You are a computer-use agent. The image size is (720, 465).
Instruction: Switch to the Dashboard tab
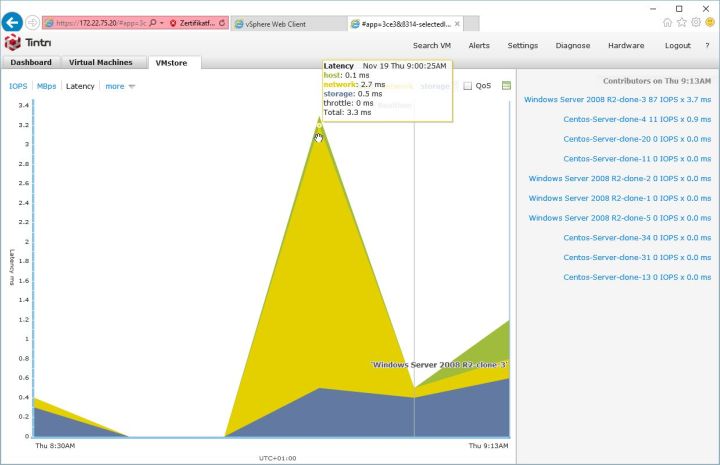pyautogui.click(x=31, y=62)
